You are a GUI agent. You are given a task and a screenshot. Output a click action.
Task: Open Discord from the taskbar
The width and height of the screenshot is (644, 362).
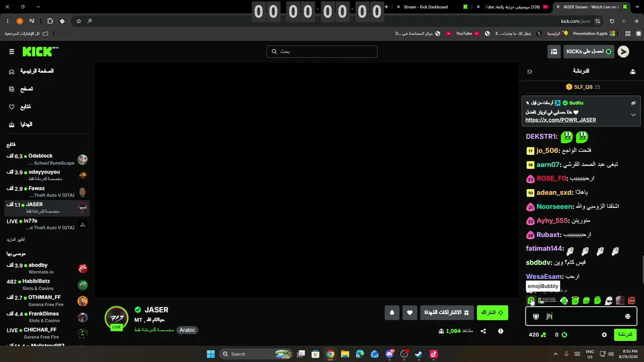click(x=389, y=354)
